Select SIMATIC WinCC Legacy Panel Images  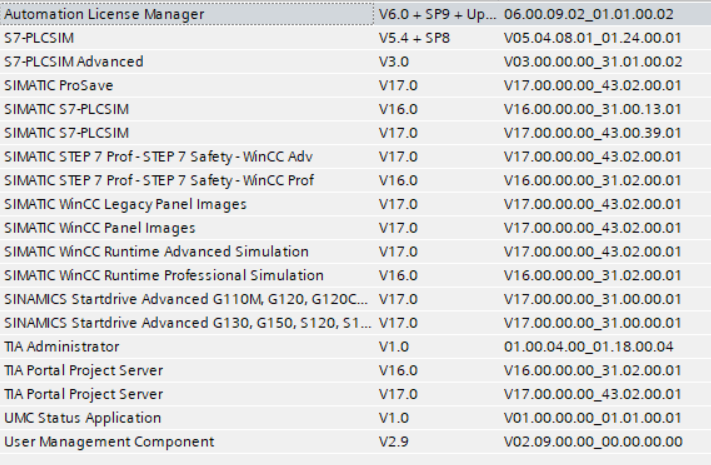125,204
